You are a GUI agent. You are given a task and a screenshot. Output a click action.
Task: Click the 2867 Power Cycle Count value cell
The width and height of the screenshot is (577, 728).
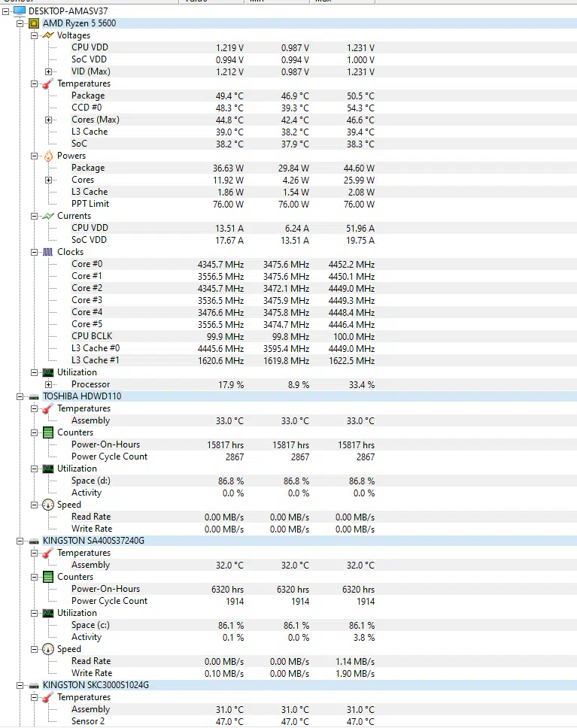click(235, 457)
